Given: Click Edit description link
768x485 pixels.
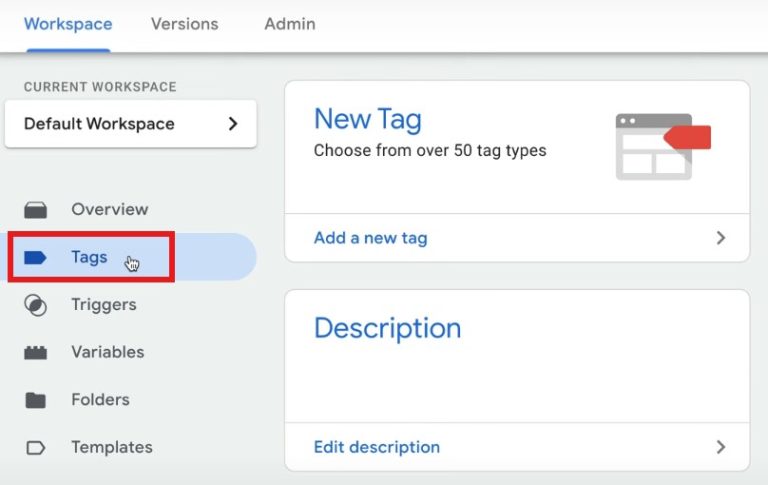Looking at the screenshot, I should 377,447.
